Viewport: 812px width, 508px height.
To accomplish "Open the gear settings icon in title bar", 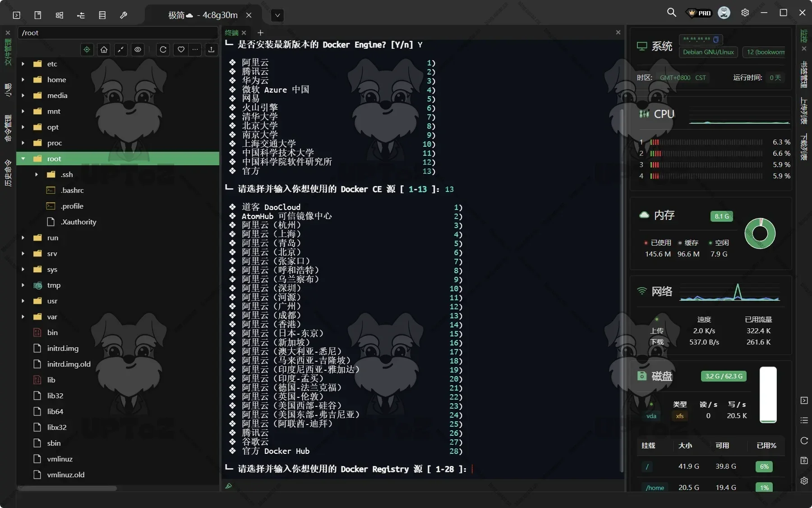I will (745, 13).
